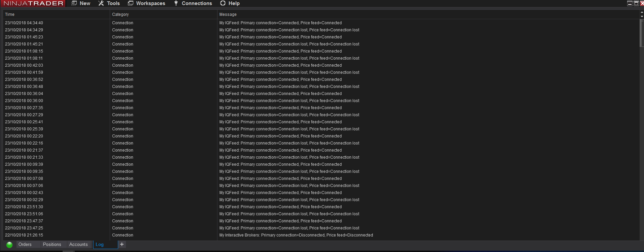Select the 23/10/2018 00:27:29 timestamp
The image size is (644, 252).
point(24,115)
